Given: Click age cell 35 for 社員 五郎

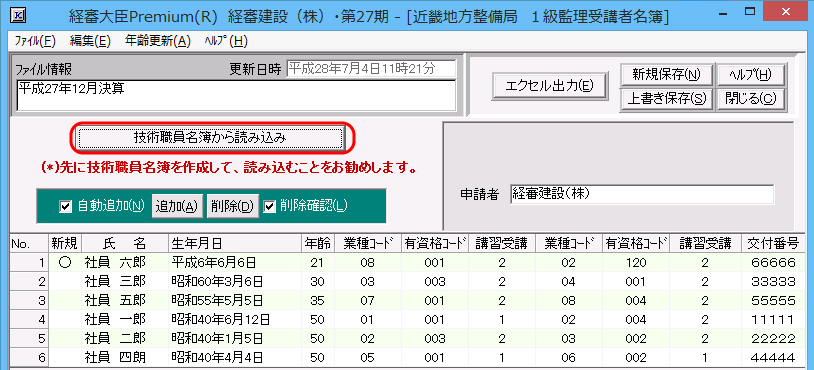Looking at the screenshot, I should pyautogui.click(x=317, y=300).
